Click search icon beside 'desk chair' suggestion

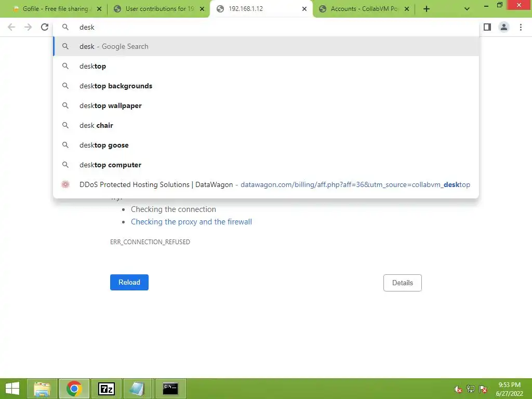65,125
